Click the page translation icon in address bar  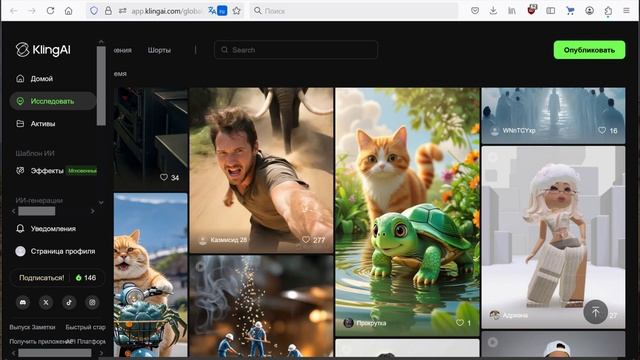(218, 11)
